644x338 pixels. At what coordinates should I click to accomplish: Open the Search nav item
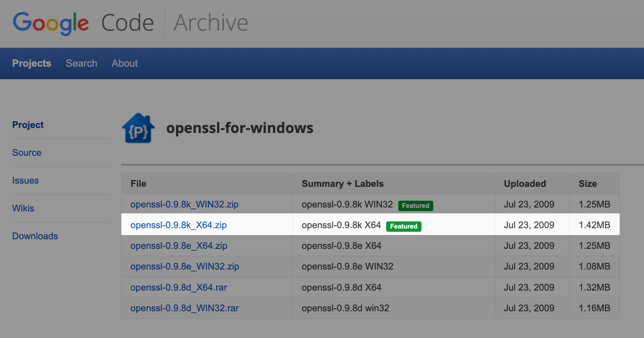tap(82, 63)
